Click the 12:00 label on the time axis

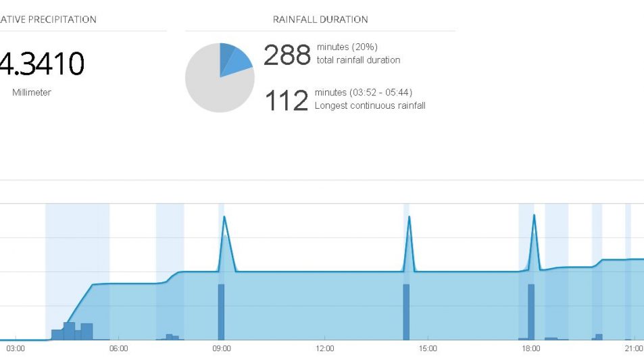pos(325,349)
